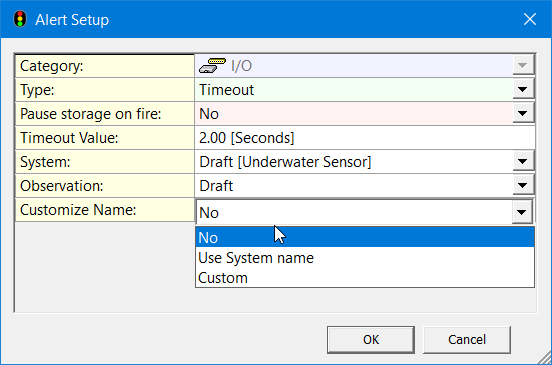552x365 pixels.
Task: Click the Timeout type value field
Action: coord(354,90)
